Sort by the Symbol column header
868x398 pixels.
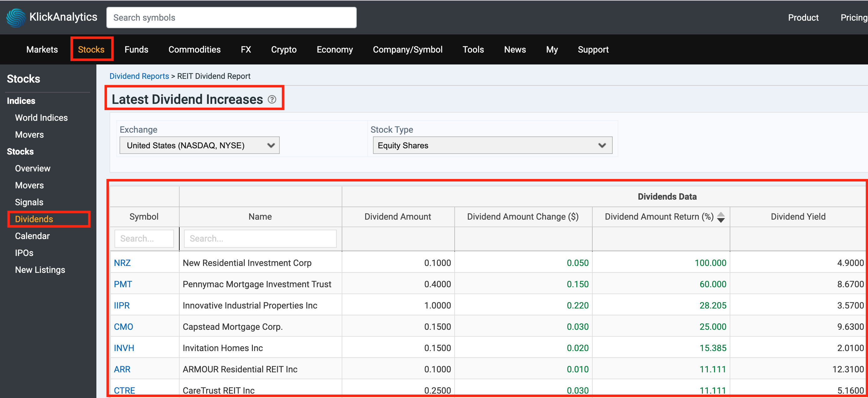(x=144, y=217)
